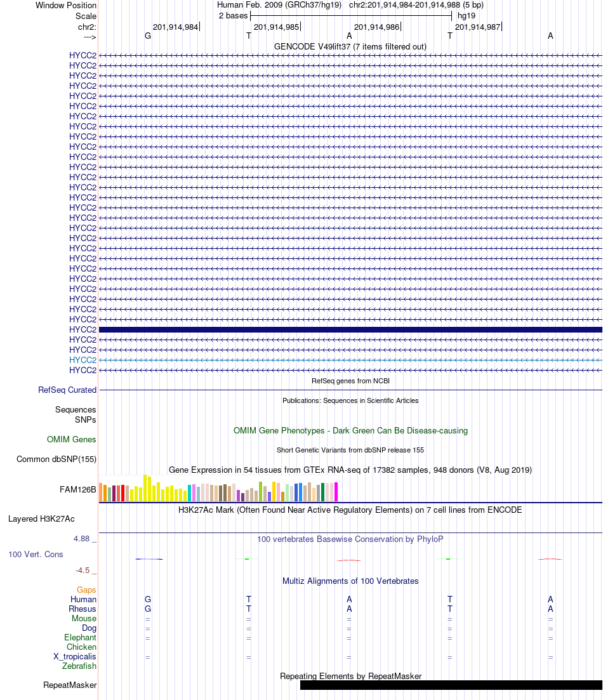Click the 'Elephant' species label
603x700 pixels.
coord(80,638)
